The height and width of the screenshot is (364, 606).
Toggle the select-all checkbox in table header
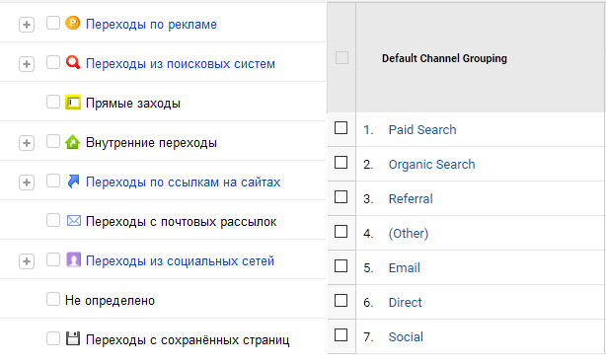[x=342, y=58]
